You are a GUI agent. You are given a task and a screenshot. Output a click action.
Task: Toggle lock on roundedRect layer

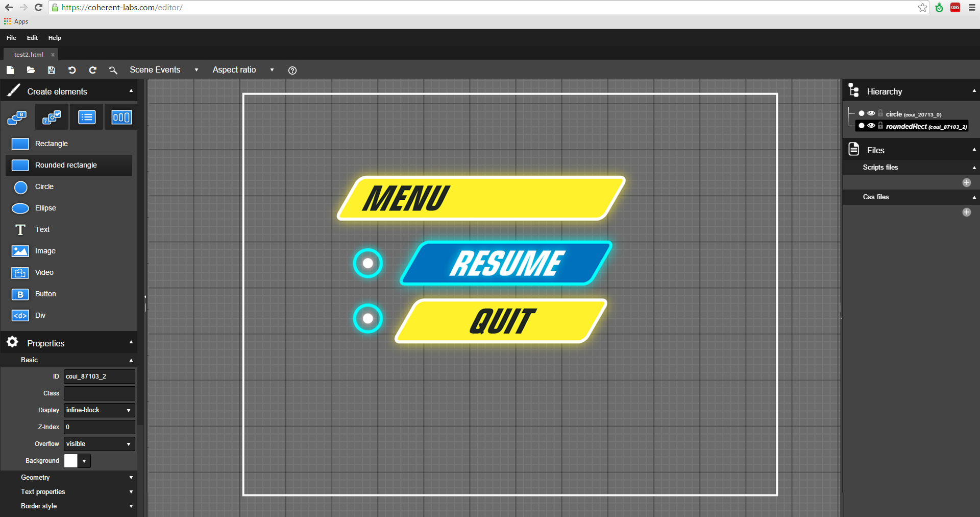(x=880, y=126)
